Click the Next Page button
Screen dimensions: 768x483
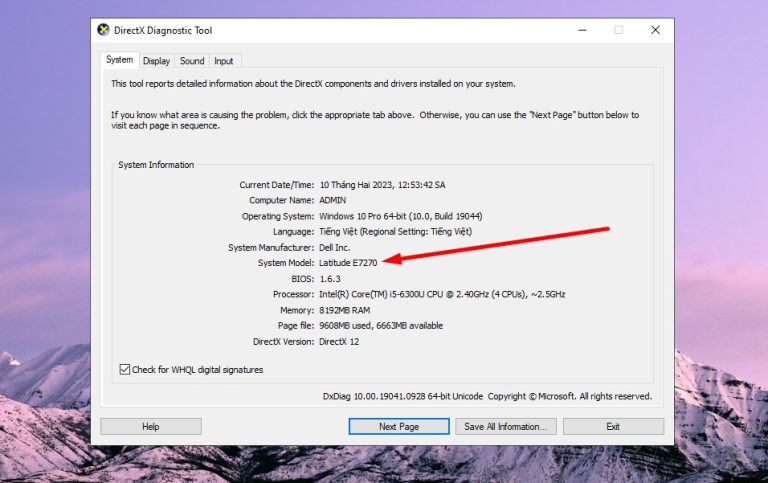point(398,426)
